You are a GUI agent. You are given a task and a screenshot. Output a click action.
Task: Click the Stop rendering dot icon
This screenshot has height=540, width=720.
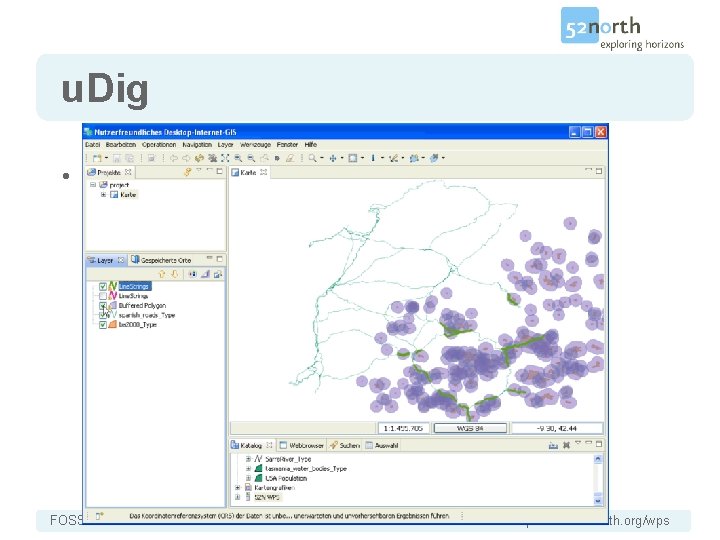(277, 158)
